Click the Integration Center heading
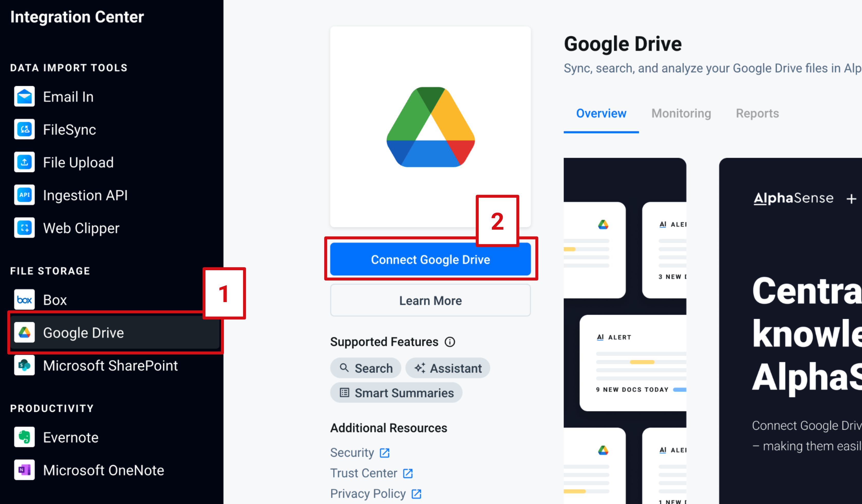Screen dimensions: 862x504 [x=77, y=17]
